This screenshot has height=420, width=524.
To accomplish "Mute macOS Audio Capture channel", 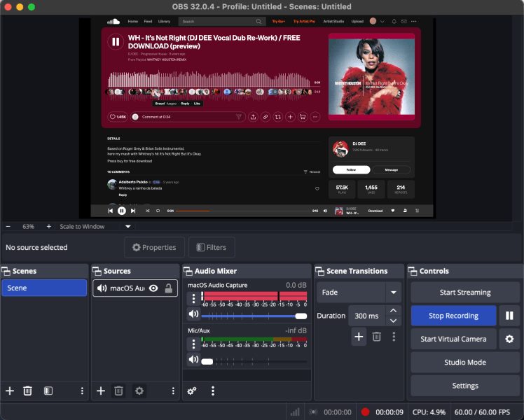I will pos(193,314).
